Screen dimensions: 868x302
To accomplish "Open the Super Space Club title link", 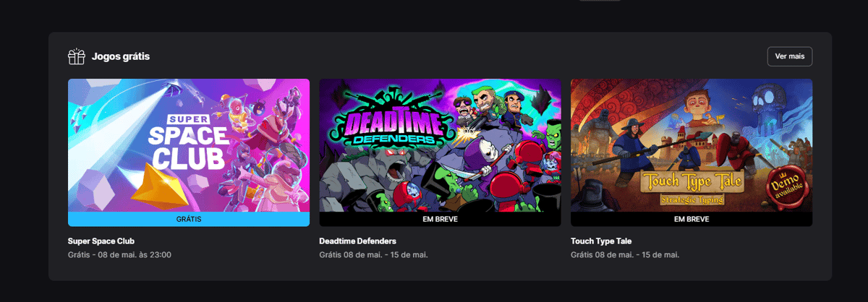I will point(101,241).
